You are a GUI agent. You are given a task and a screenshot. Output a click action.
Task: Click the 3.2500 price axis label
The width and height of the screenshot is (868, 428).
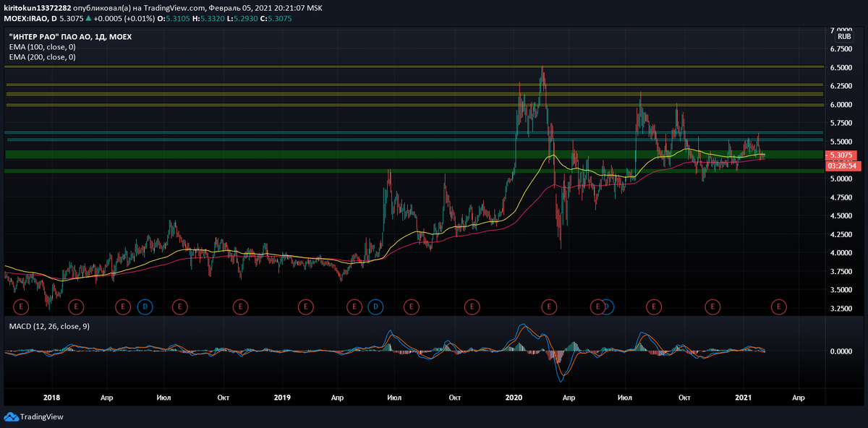(x=841, y=309)
